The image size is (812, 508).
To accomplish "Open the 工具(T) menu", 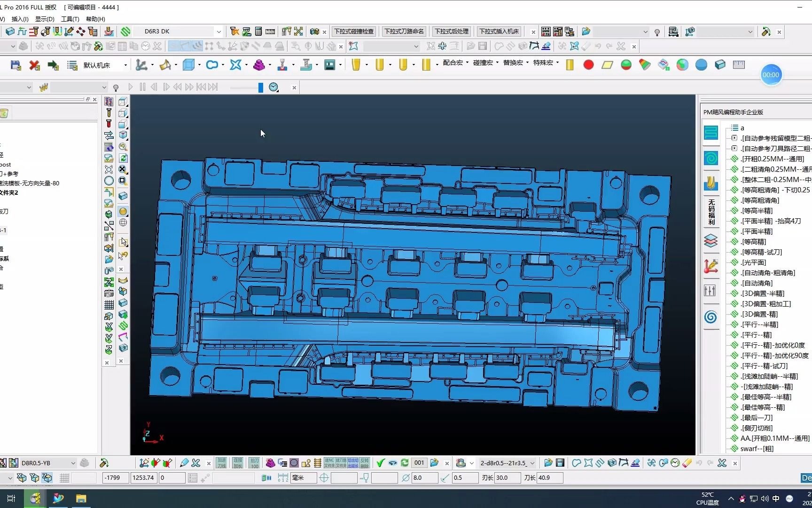I will pos(70,19).
